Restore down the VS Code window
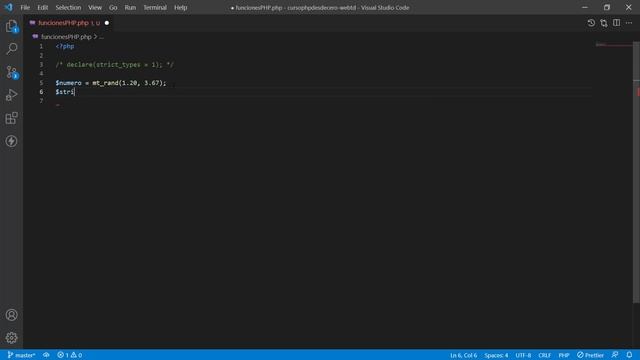 (x=607, y=7)
